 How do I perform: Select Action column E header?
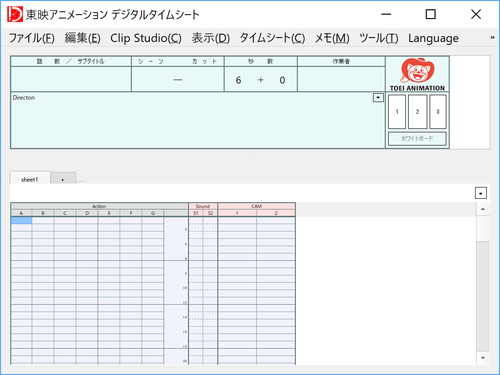tap(109, 213)
